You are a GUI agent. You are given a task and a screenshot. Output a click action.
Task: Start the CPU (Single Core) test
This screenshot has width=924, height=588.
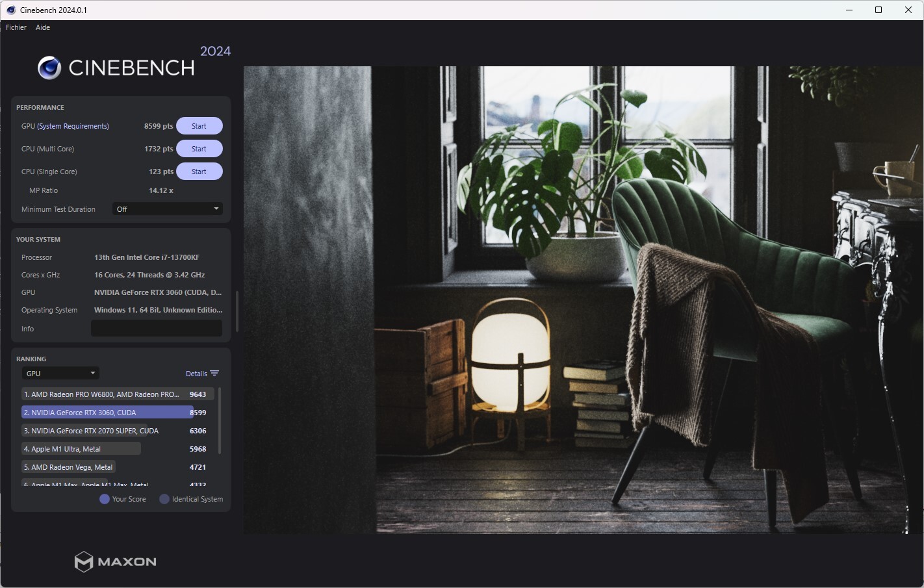[x=199, y=172]
